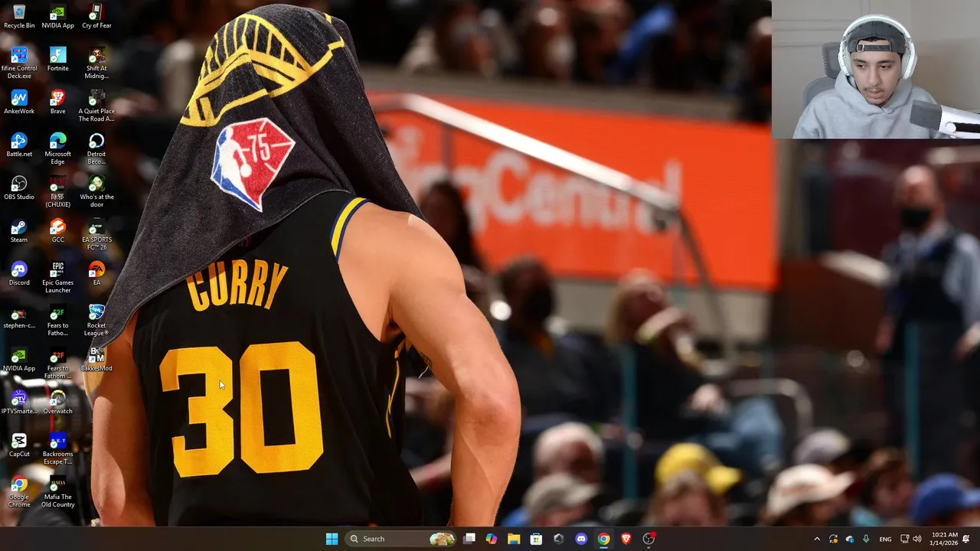The image size is (980, 551).
Task: Open Brave from the taskbar
Action: 626,539
